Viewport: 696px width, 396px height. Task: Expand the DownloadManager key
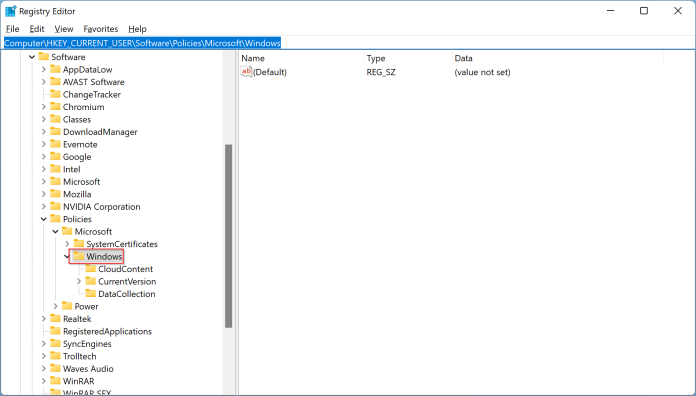(x=44, y=132)
